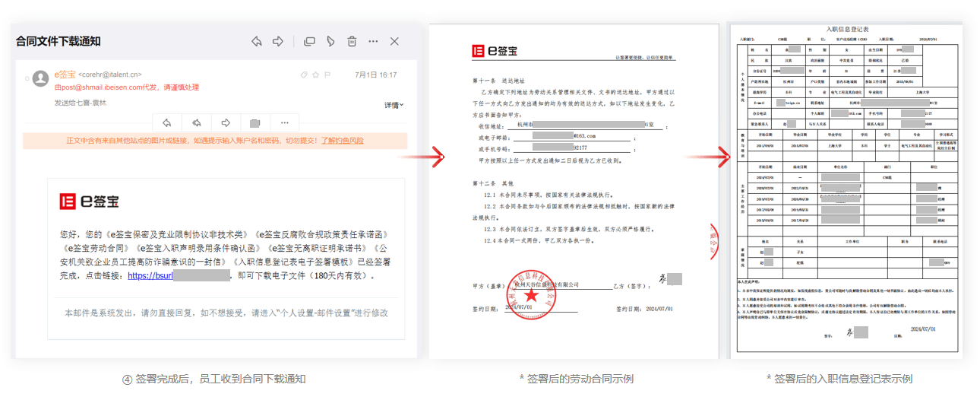The width and height of the screenshot is (980, 416).
Task: Click the 签署完成后，员工收到合同下载通知 caption
Action: pos(213,378)
